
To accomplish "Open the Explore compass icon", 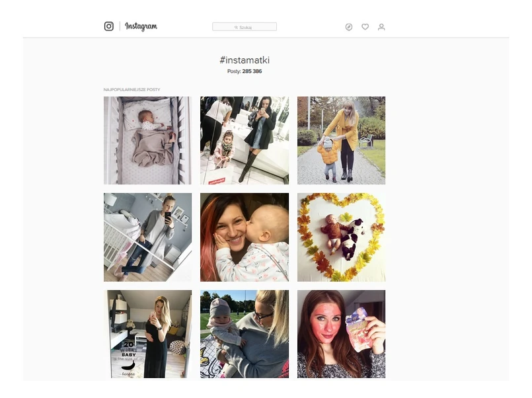I will coord(349,27).
